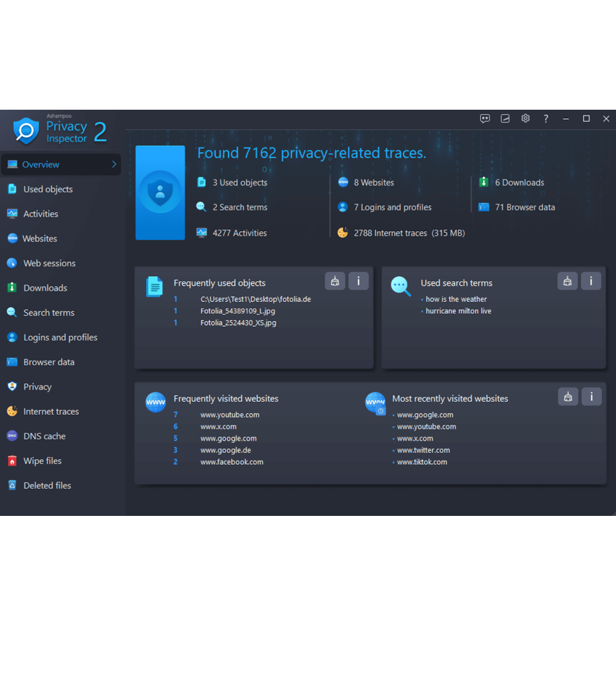
Task: Clean the Frequently used objects list
Action: (x=335, y=281)
